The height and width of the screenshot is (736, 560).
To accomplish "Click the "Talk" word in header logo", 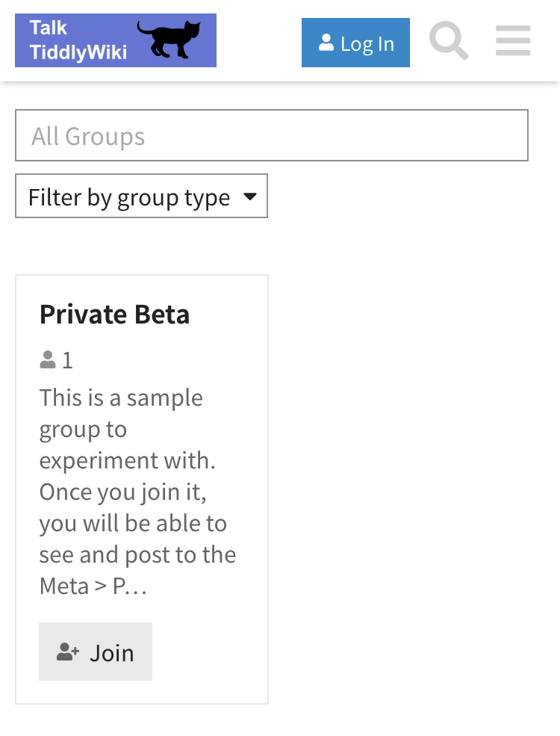I will [49, 28].
